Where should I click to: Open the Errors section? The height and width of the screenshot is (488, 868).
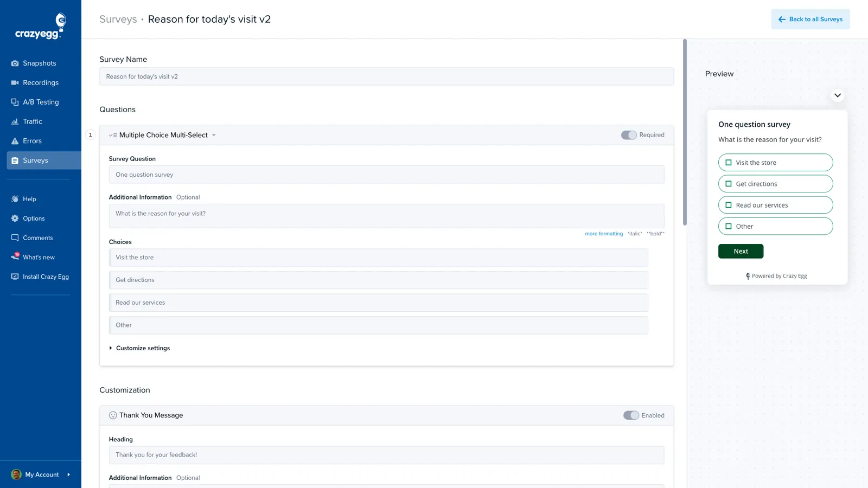coord(33,141)
